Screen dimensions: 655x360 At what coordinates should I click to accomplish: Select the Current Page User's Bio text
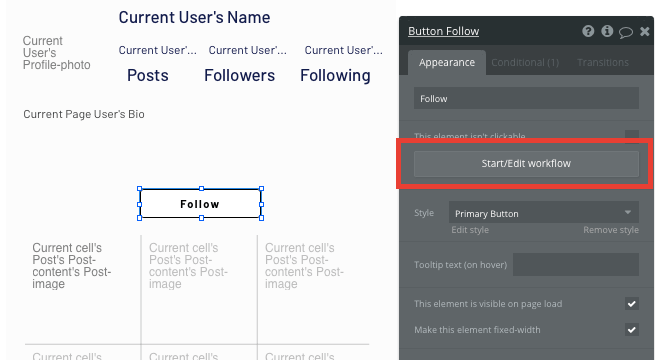[x=84, y=114]
